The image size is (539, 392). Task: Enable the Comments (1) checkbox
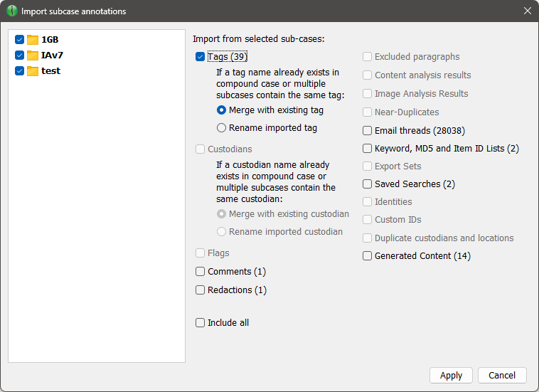coord(201,272)
